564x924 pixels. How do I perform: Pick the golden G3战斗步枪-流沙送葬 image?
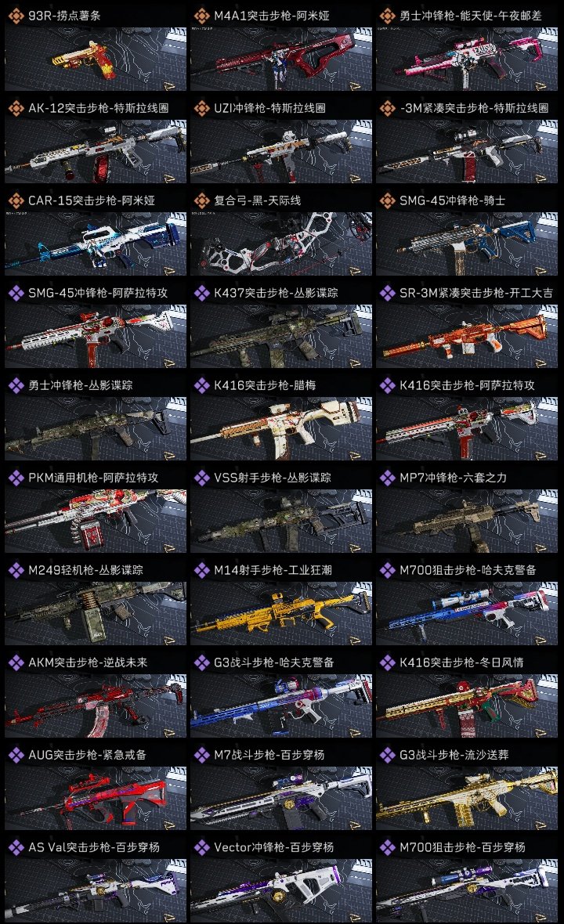click(467, 798)
